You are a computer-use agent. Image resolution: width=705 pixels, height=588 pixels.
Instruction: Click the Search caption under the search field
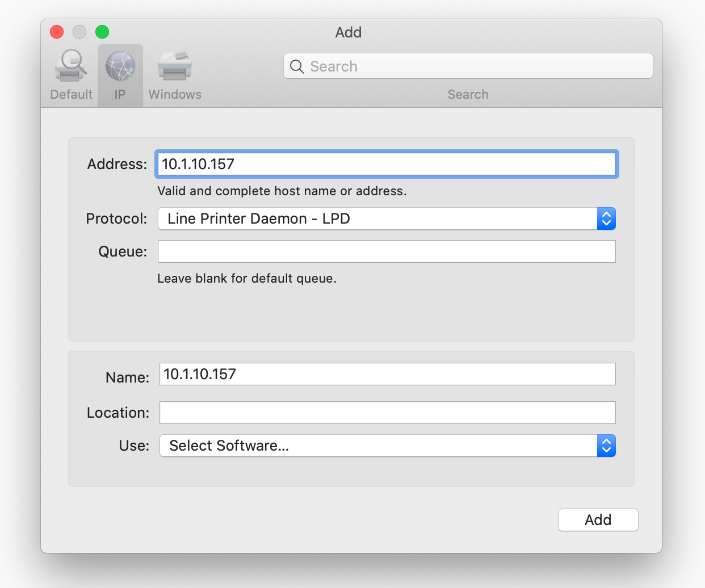468,94
